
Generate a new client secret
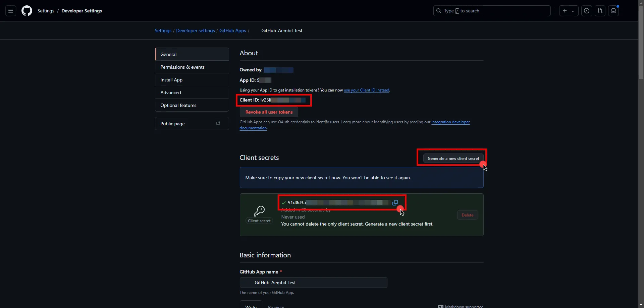pos(453,158)
